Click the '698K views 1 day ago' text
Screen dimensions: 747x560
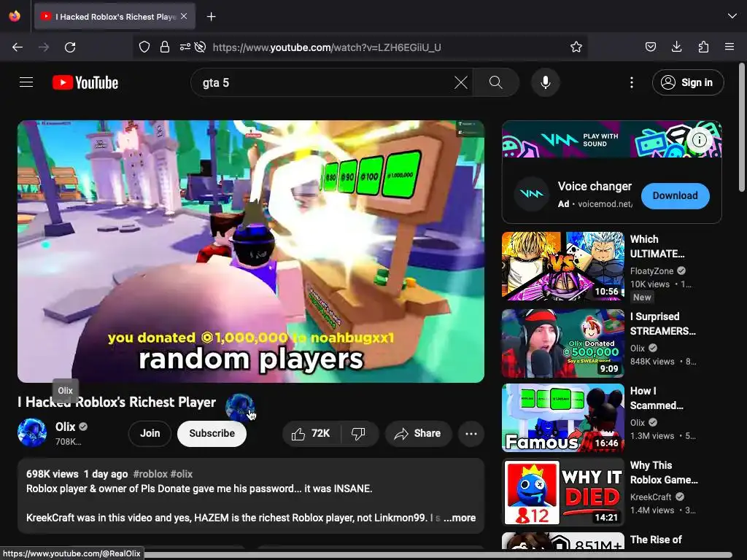77,474
